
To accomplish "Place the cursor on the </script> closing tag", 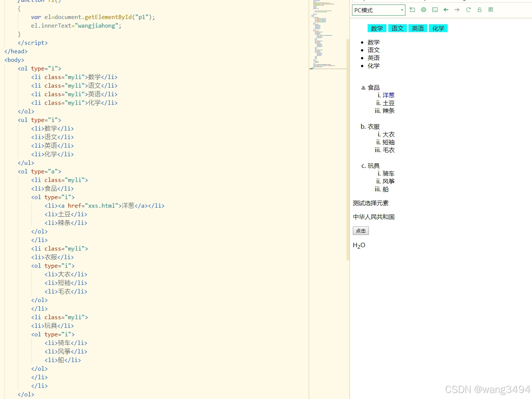I will click(x=32, y=43).
